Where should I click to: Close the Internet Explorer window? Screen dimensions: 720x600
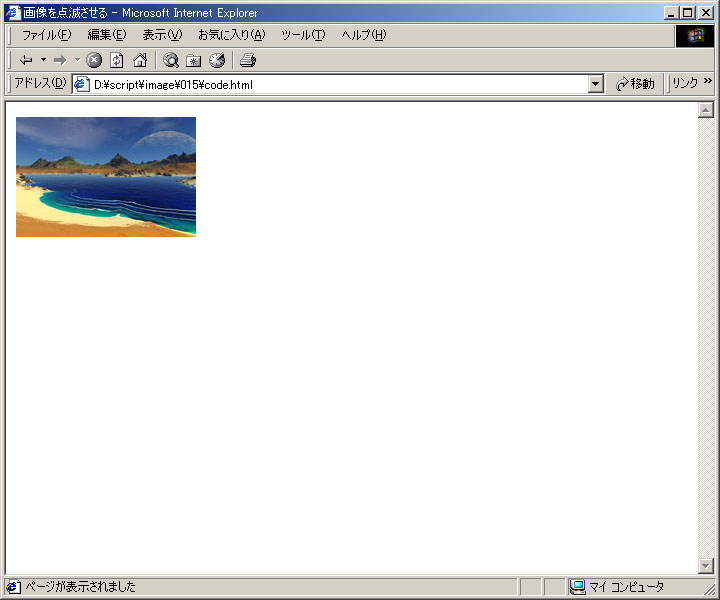pyautogui.click(x=705, y=13)
